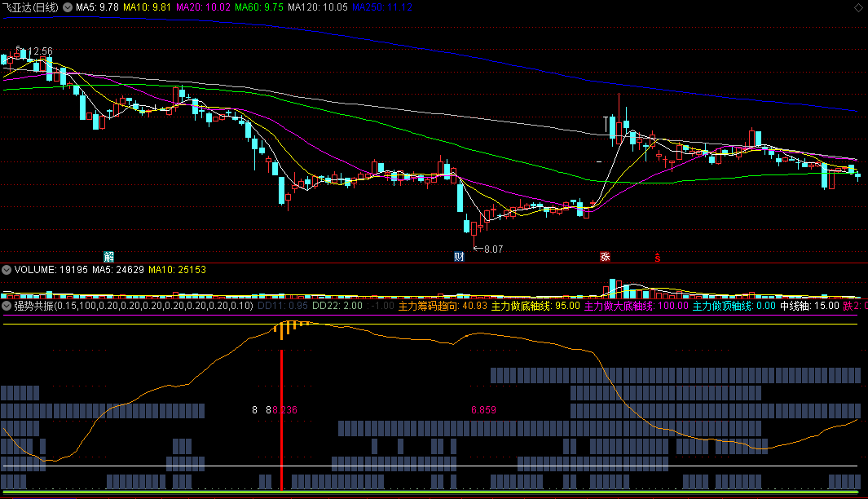Click the red vertical signal line in indicator panel
This screenshot has width=868, height=499.
click(x=282, y=420)
